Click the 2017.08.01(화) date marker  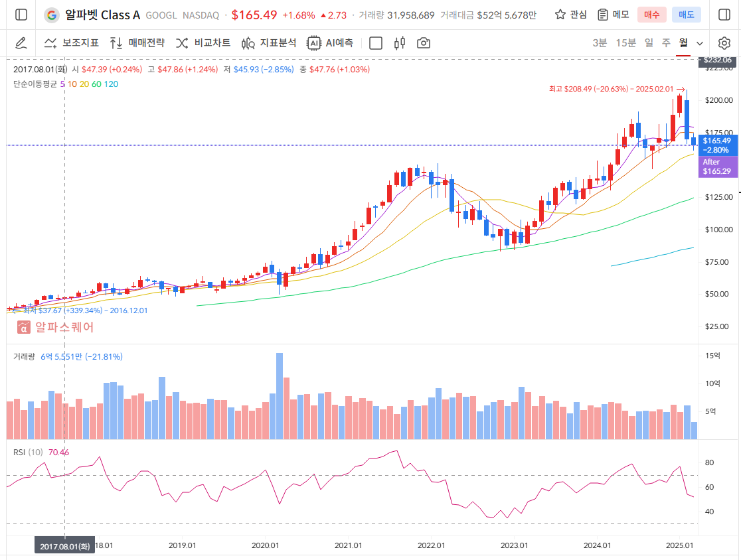[x=65, y=546]
